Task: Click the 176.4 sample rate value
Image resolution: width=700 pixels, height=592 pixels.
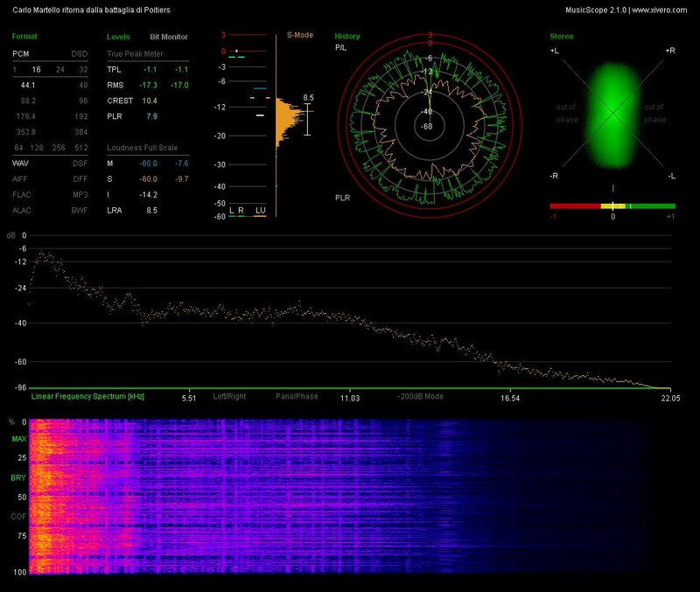Action: click(x=26, y=116)
